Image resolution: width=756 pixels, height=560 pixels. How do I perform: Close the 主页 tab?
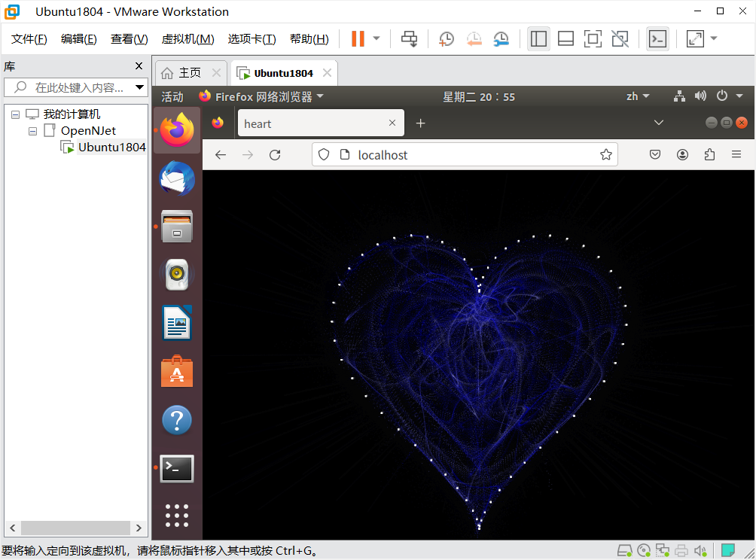pos(216,73)
